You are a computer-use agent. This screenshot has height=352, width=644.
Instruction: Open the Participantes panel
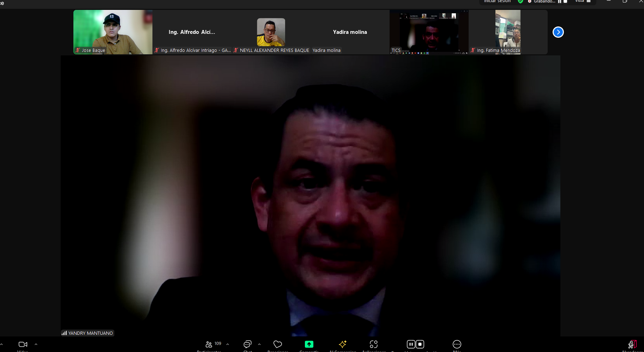(209, 344)
